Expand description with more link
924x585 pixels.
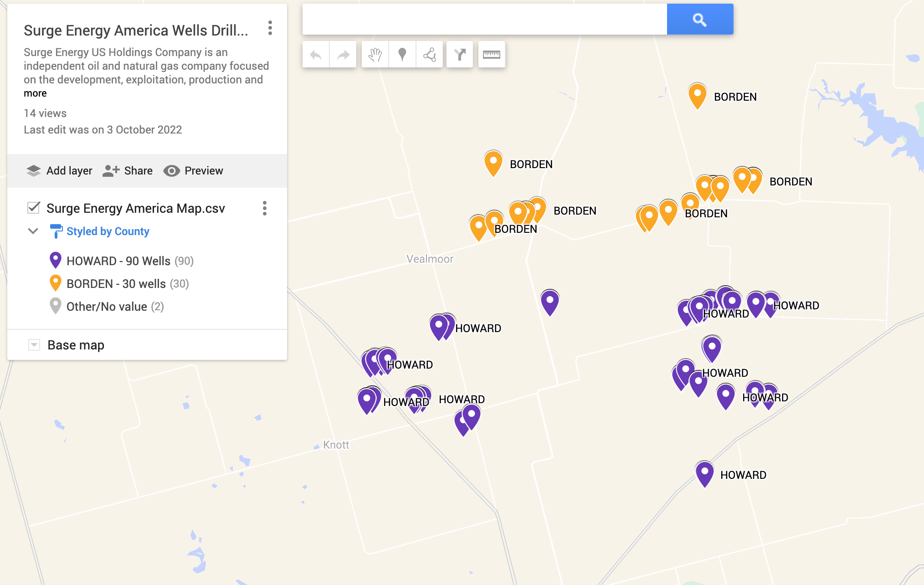35,93
